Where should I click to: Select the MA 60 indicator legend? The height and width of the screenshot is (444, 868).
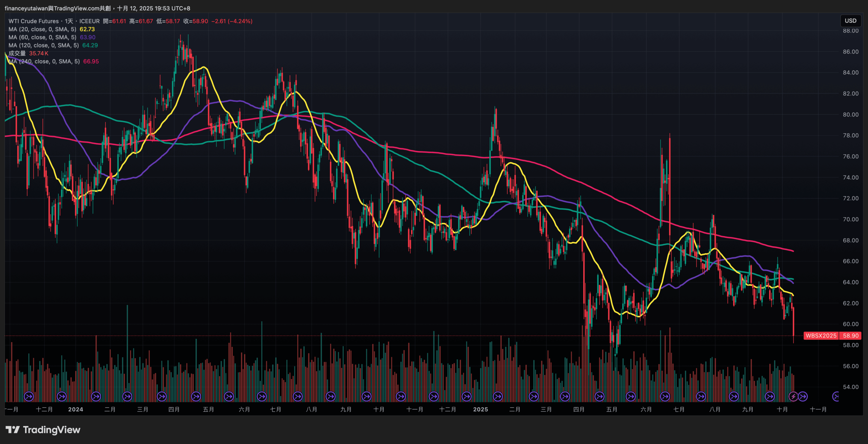pyautogui.click(x=42, y=37)
